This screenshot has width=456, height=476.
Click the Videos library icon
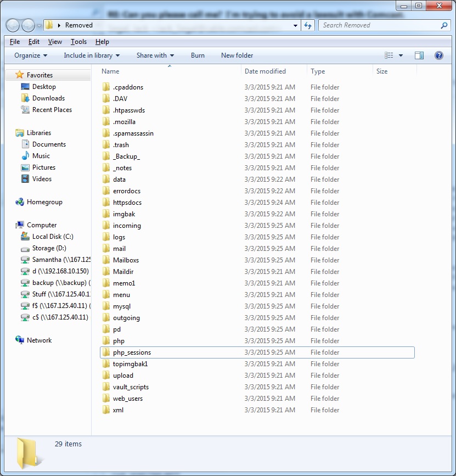(x=25, y=179)
